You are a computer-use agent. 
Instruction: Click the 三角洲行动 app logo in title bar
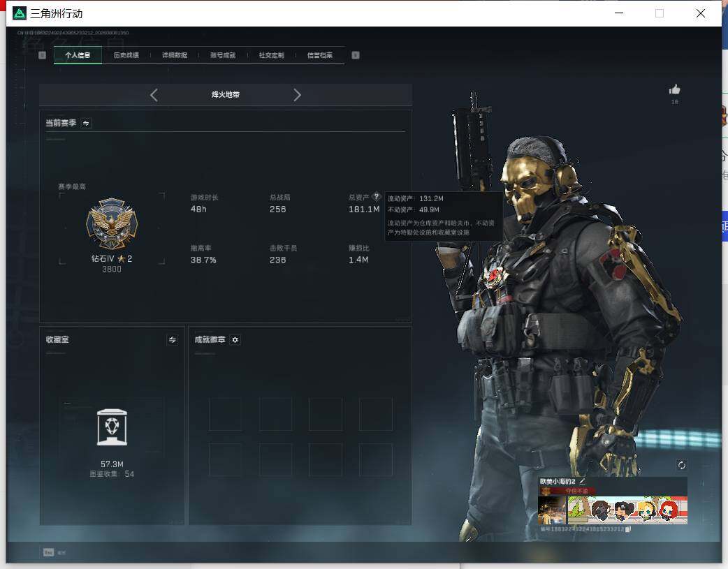pos(20,13)
